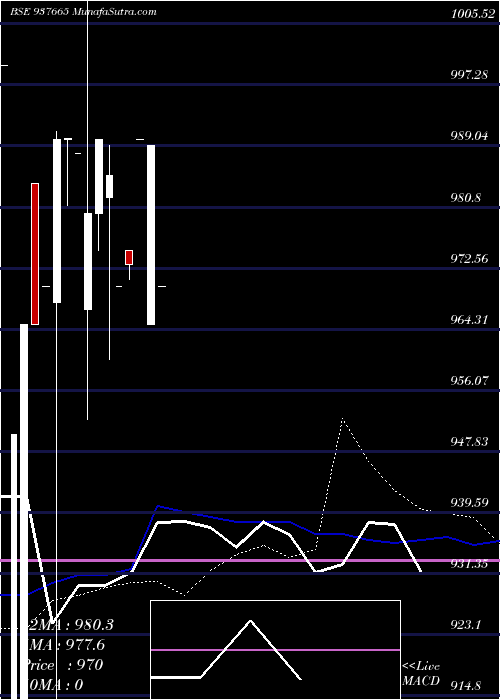The image size is (500, 700).
Task: Click the 931.35 price axis label
Action: (469, 564)
